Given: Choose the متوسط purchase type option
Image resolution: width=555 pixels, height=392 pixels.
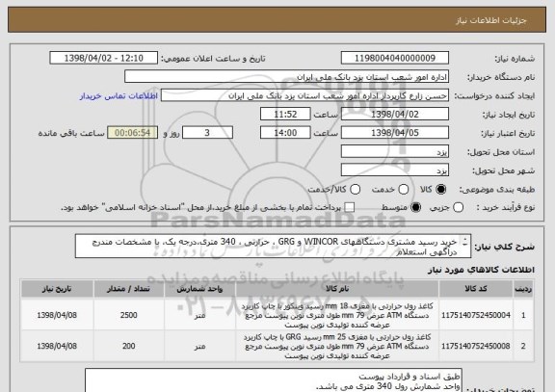Looking at the screenshot, I should coord(415,208).
